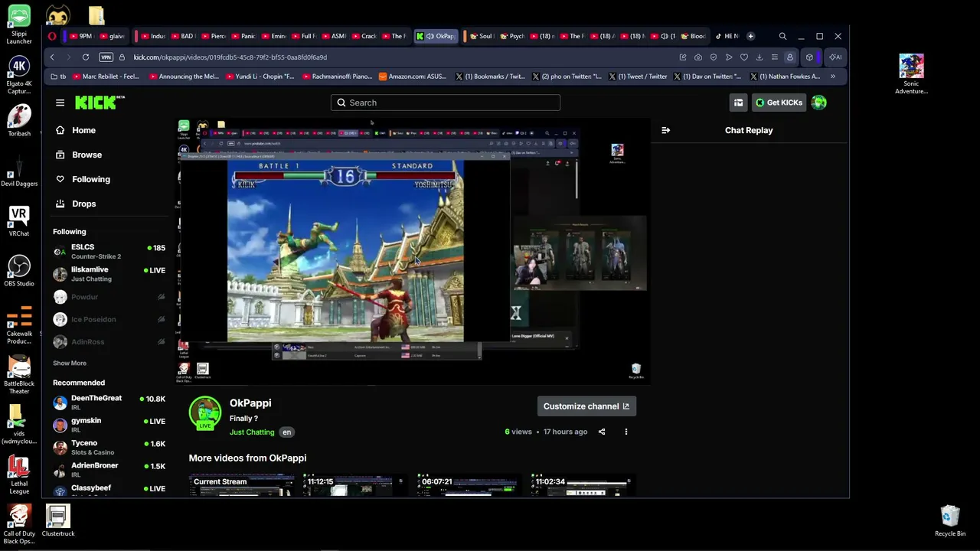The height and width of the screenshot is (551, 980).
Task: Select the Slippi Launcher desktop icon
Action: tap(19, 24)
